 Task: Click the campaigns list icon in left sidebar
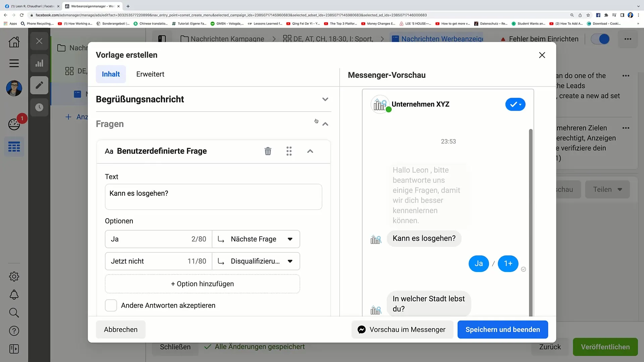tap(14, 147)
